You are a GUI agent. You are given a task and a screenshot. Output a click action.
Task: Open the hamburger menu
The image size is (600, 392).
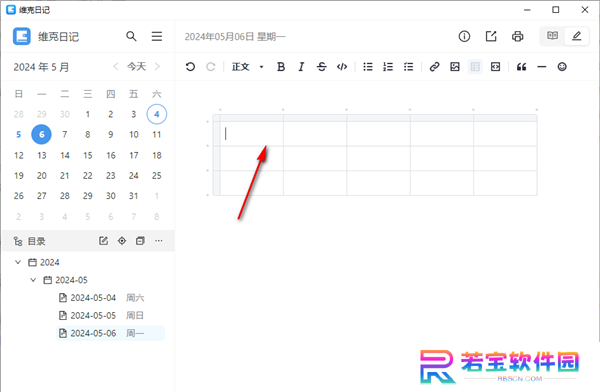click(x=157, y=36)
